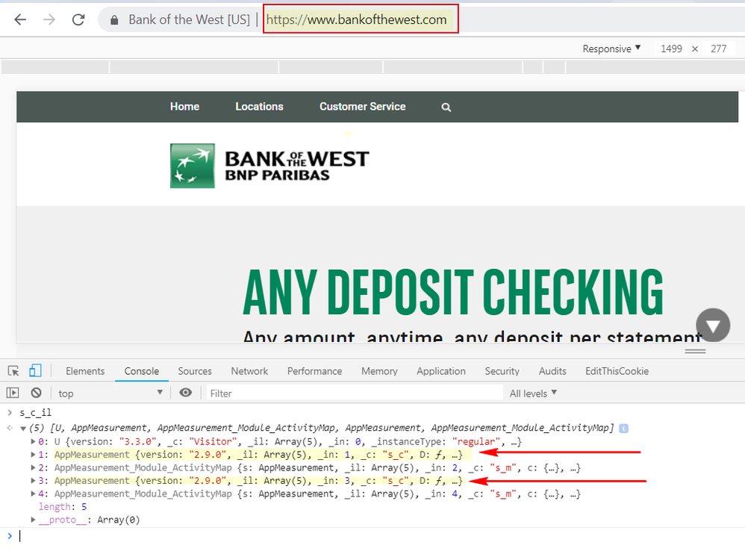
Task: Show the console sidebar
Action: [x=13, y=393]
